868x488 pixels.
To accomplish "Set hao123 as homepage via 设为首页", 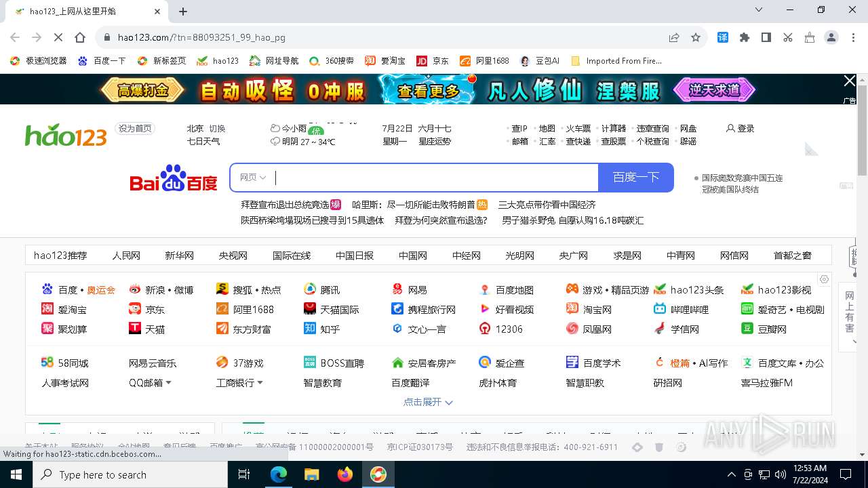I will (135, 128).
